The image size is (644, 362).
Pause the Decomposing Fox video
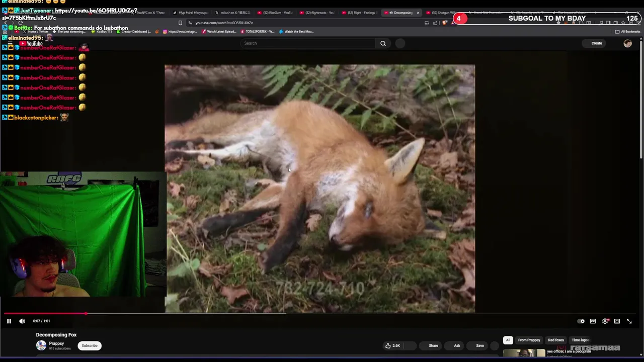point(9,321)
